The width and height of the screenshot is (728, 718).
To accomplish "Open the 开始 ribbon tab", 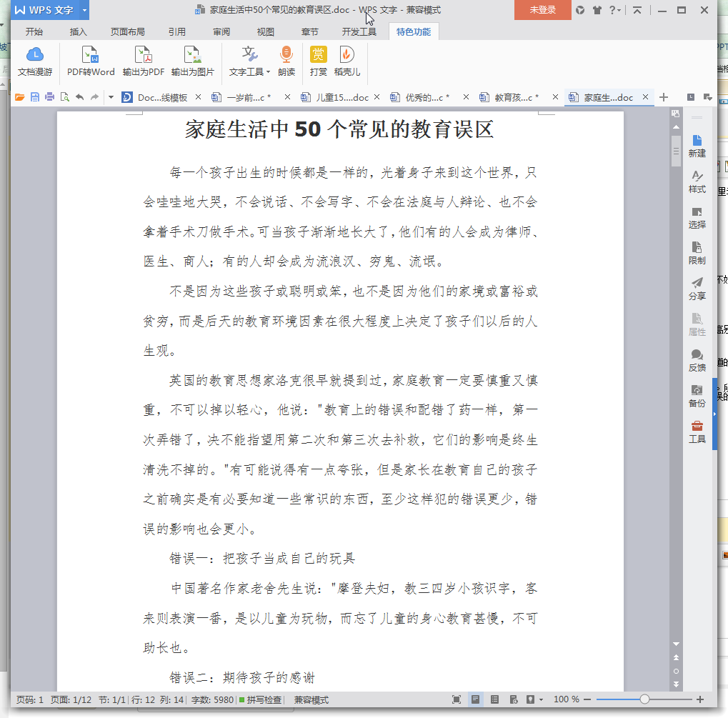I will [34, 31].
